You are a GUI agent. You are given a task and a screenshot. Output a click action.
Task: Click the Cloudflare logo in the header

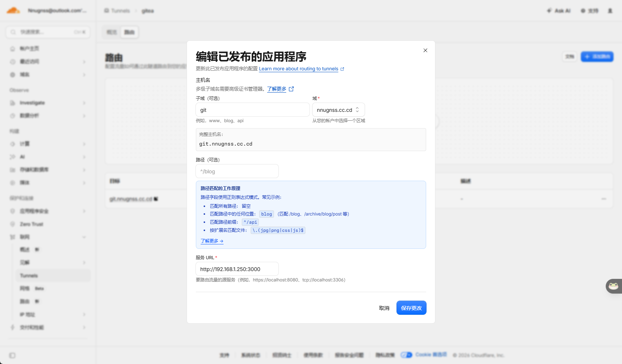13,10
